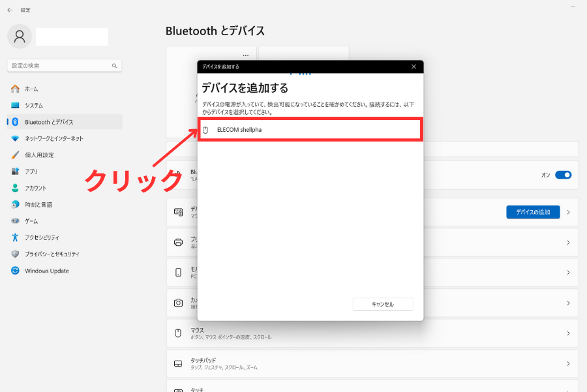Click the phone icon for mobile devices
The image size is (587, 392).
(178, 272)
